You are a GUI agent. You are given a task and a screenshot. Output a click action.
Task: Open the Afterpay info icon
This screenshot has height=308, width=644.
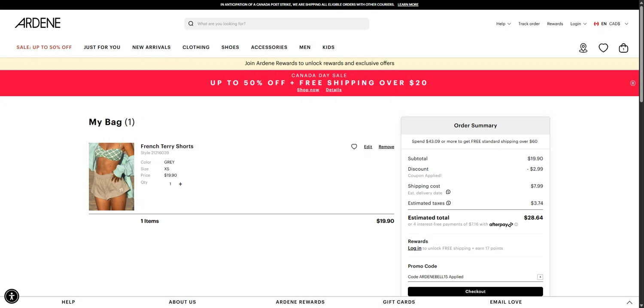click(516, 224)
